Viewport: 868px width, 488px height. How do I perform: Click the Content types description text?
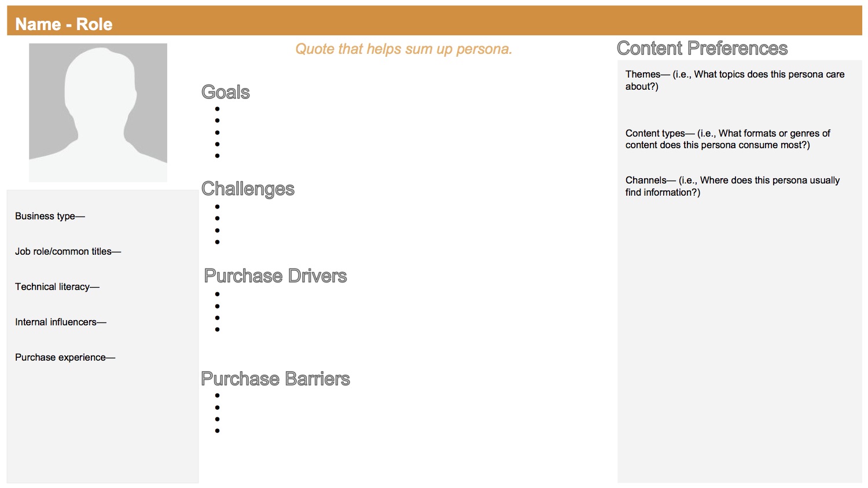click(x=727, y=139)
